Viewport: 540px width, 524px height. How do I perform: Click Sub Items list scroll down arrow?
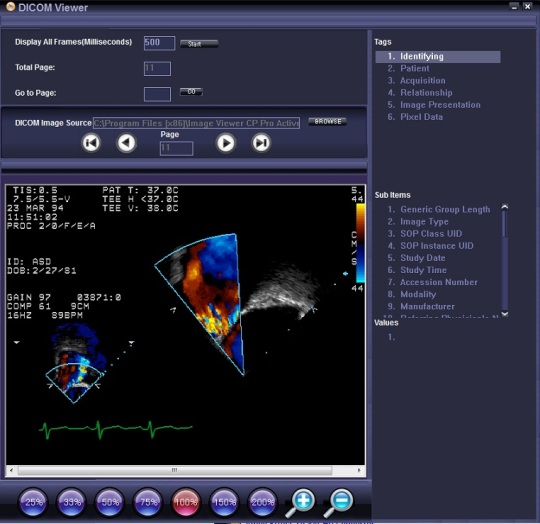click(x=505, y=314)
